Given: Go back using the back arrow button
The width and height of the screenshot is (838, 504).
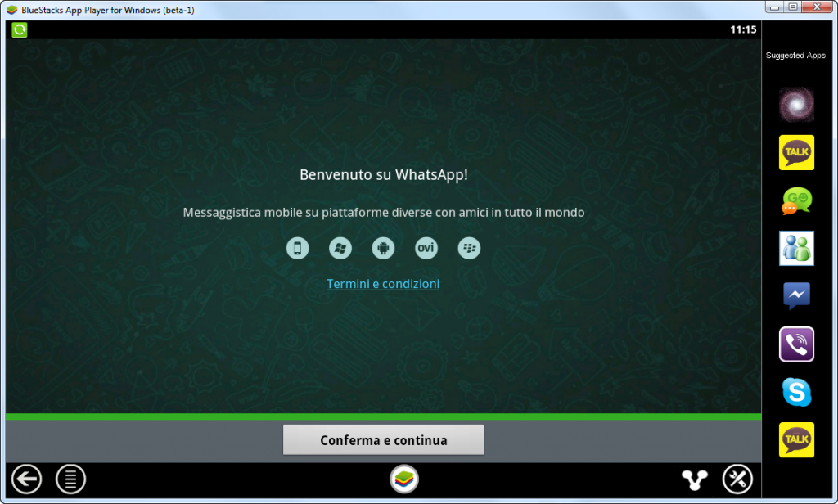Looking at the screenshot, I should pyautogui.click(x=27, y=479).
